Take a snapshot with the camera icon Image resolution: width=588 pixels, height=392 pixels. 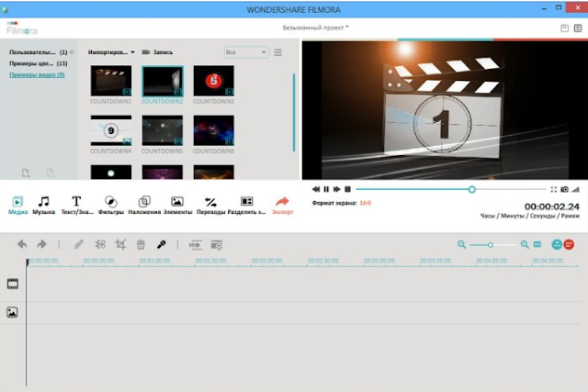[x=564, y=189]
